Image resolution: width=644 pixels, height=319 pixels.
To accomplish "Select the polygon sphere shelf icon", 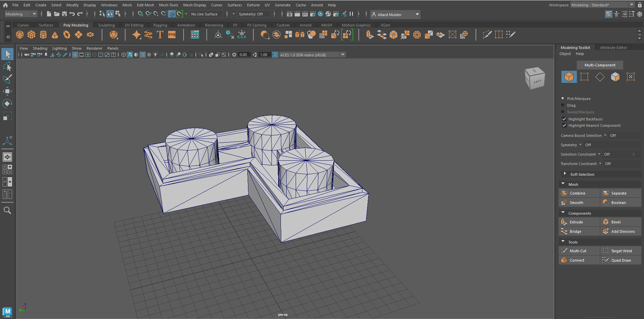I will [20, 35].
